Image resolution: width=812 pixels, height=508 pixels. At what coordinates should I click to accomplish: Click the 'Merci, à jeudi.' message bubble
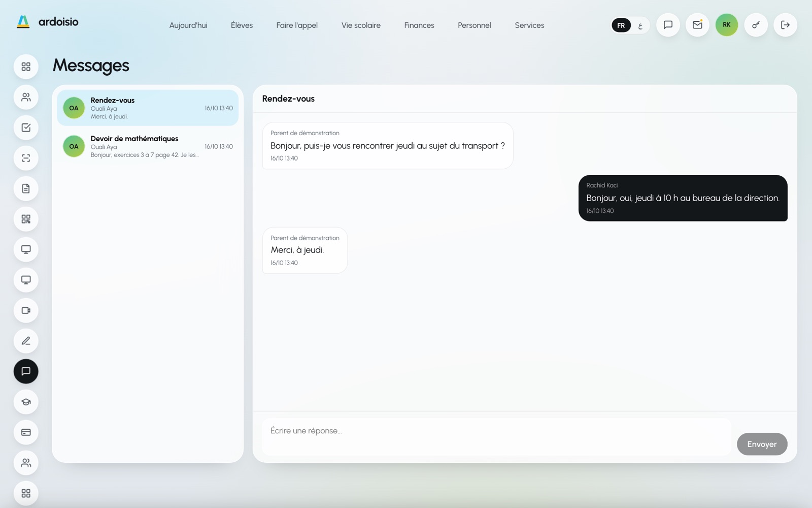[x=304, y=250]
